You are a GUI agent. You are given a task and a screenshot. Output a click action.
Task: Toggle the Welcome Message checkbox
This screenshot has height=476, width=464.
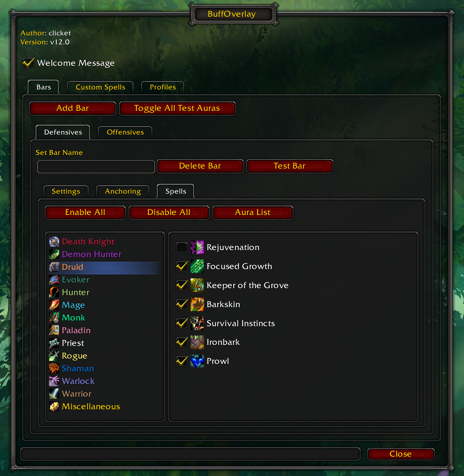[28, 63]
